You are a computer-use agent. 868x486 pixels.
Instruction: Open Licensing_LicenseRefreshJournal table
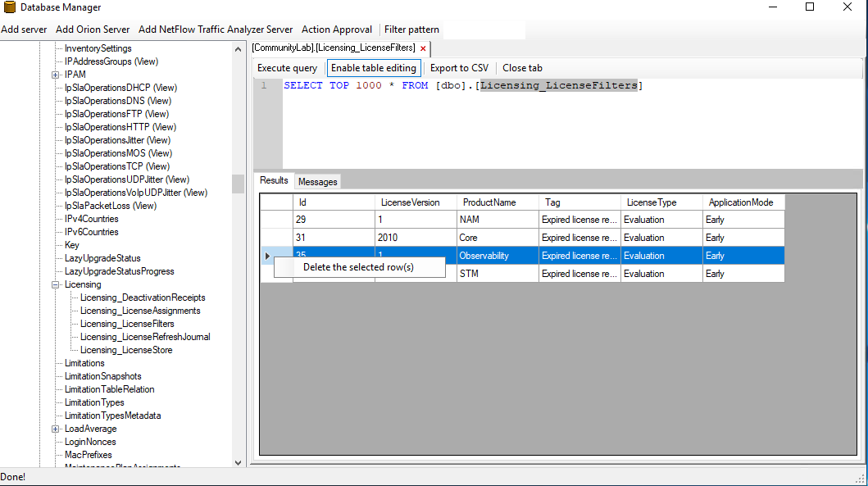click(145, 337)
